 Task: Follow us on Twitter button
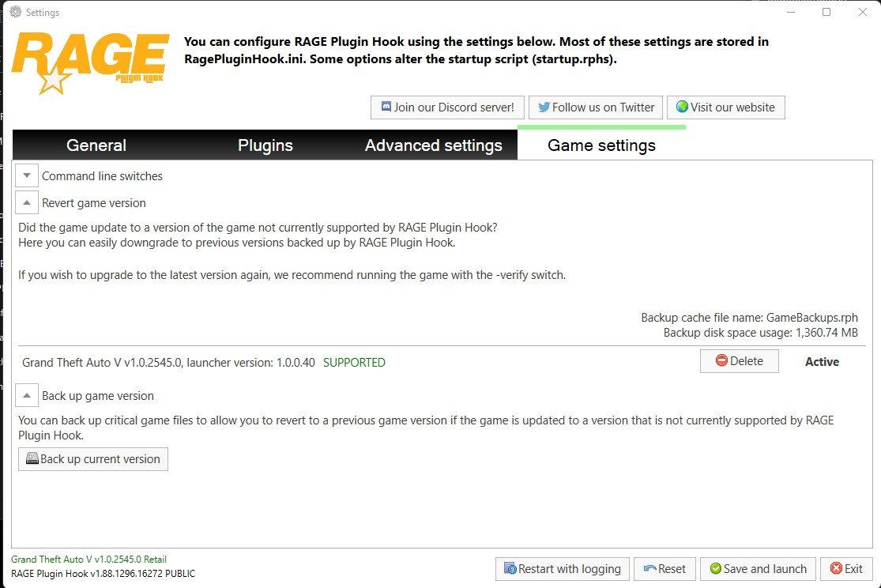pos(596,107)
